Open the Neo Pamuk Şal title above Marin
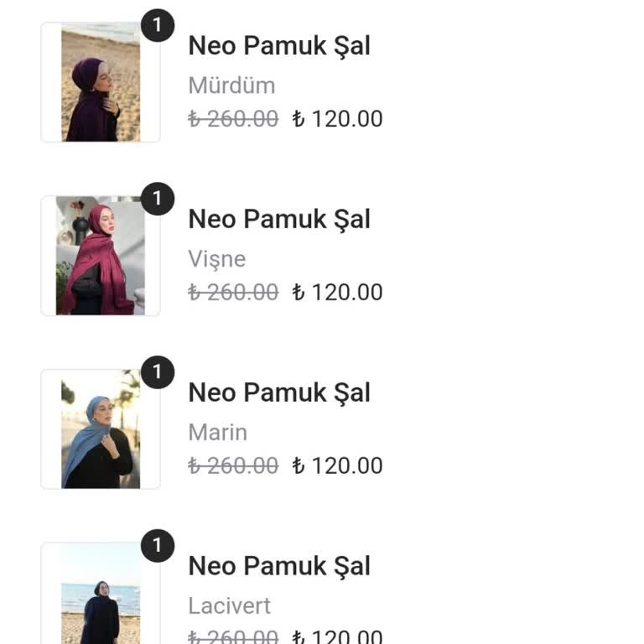644x644 pixels. (x=279, y=392)
